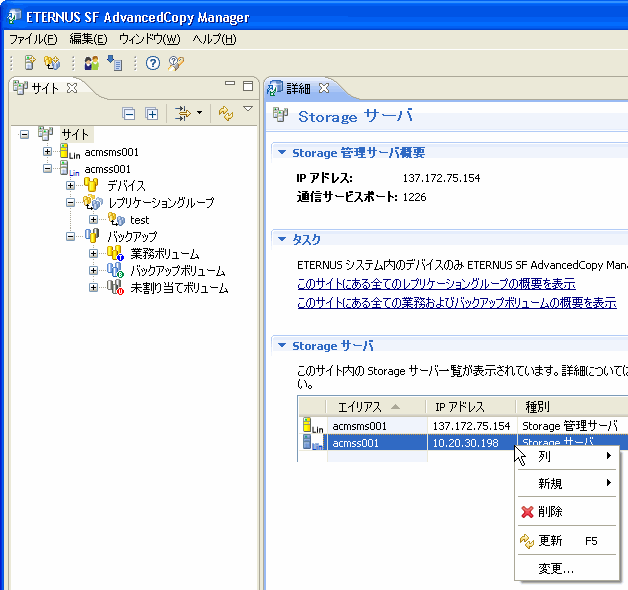
Task: Expand the デバイス tree node
Action: click(70, 185)
